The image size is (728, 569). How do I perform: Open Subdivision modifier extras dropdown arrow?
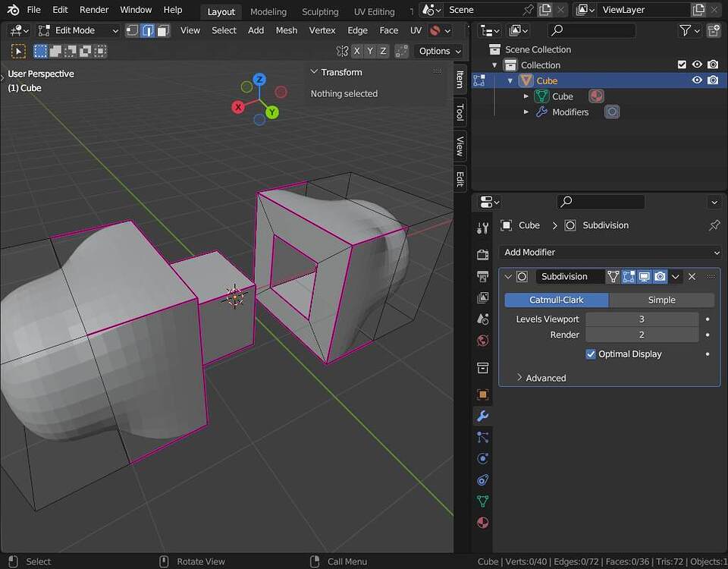point(676,277)
